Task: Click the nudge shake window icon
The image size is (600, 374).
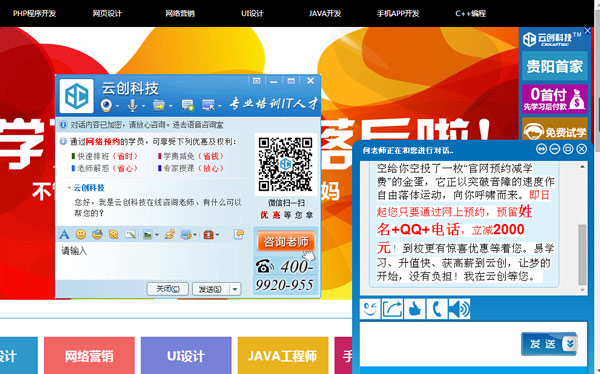Action: point(114,234)
